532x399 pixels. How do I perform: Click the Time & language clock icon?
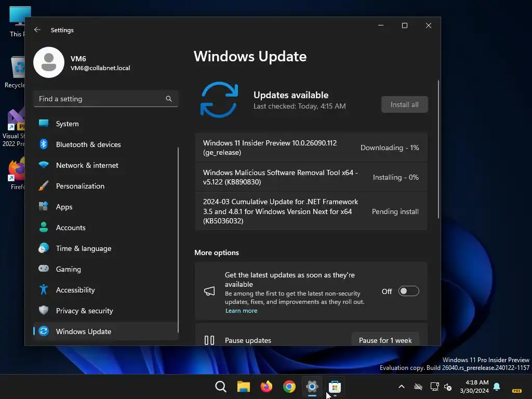[x=44, y=248]
